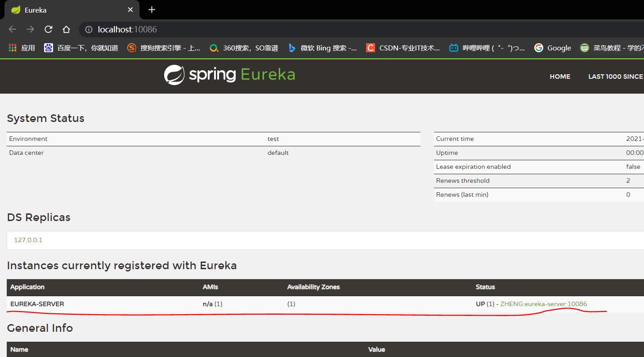
Task: Click the Uptime label
Action: [447, 153]
